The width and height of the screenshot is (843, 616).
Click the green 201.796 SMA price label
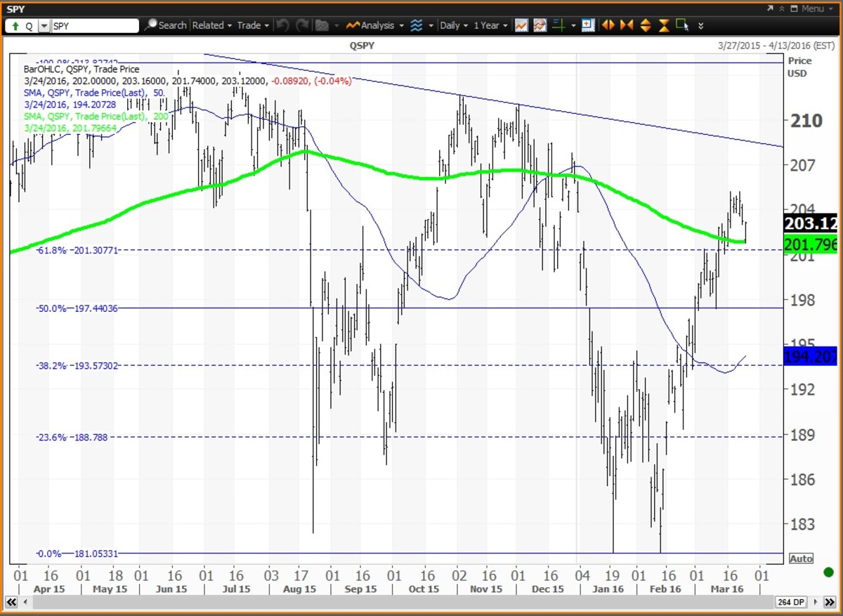point(812,244)
